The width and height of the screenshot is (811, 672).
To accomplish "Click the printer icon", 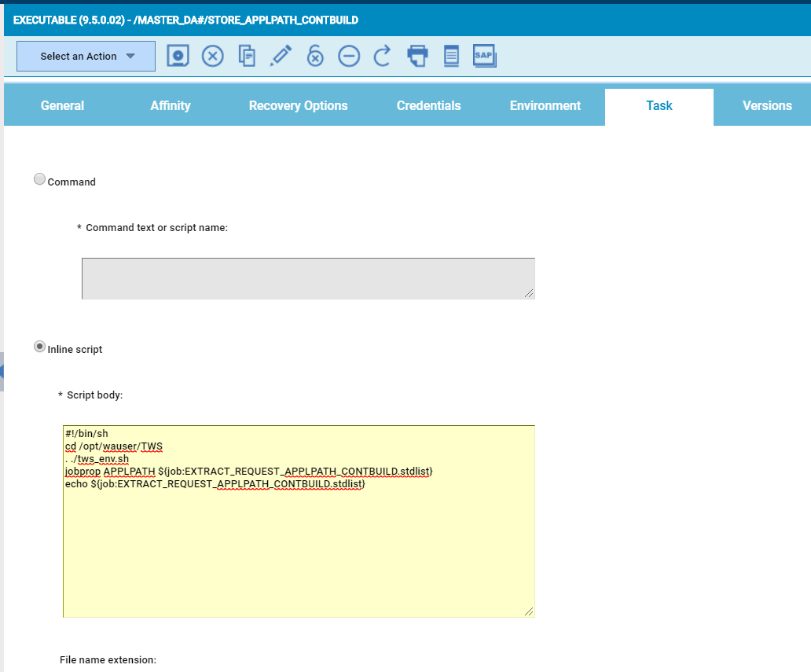I will click(x=417, y=56).
